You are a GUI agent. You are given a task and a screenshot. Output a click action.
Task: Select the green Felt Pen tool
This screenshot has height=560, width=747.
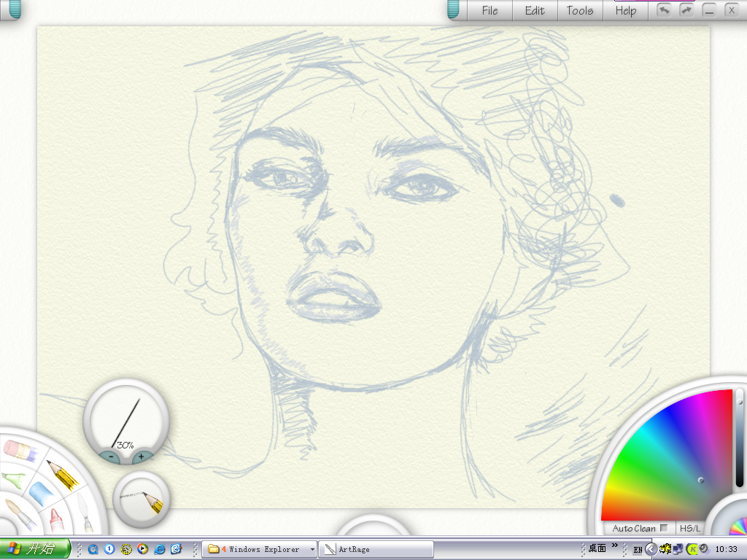tap(13, 480)
